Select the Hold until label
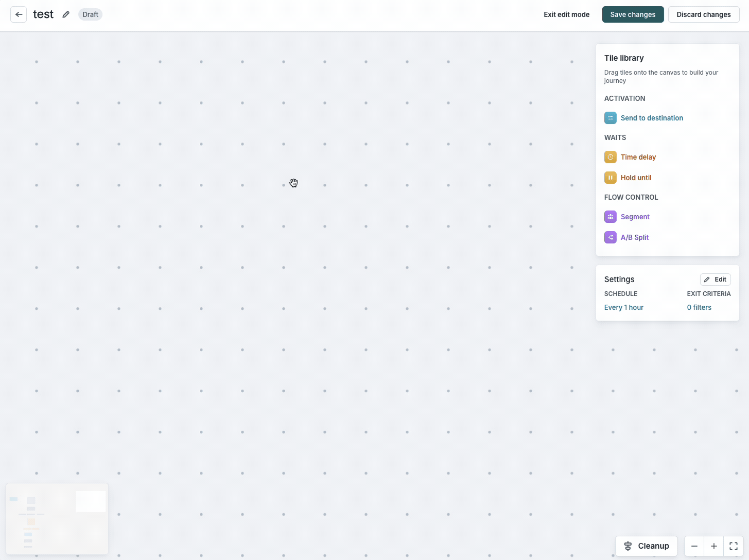Screen dimensions: 749x560 tap(636, 178)
